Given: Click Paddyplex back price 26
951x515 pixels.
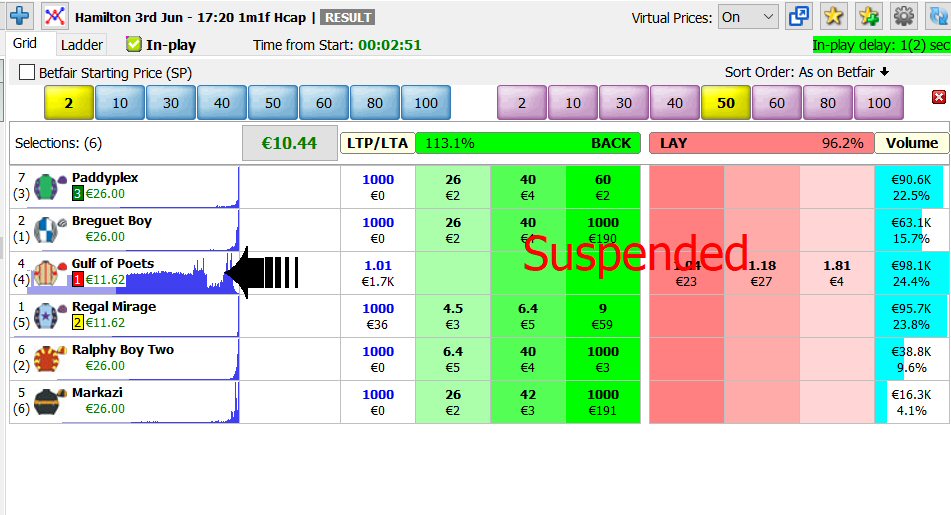Looking at the screenshot, I should (452, 187).
